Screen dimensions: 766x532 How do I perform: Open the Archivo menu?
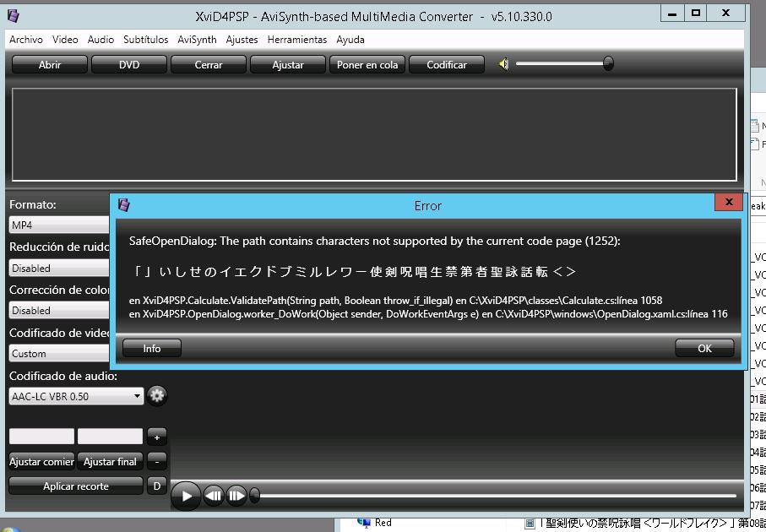point(26,40)
